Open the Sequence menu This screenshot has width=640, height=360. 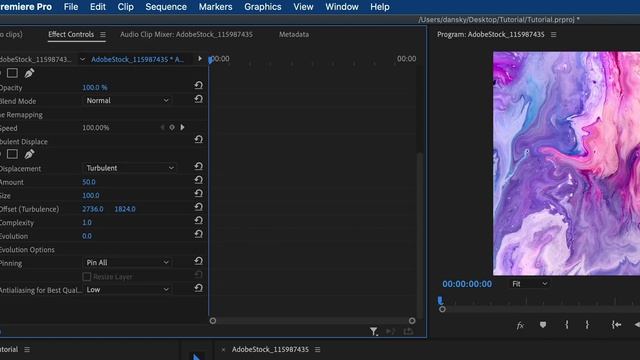tap(166, 7)
